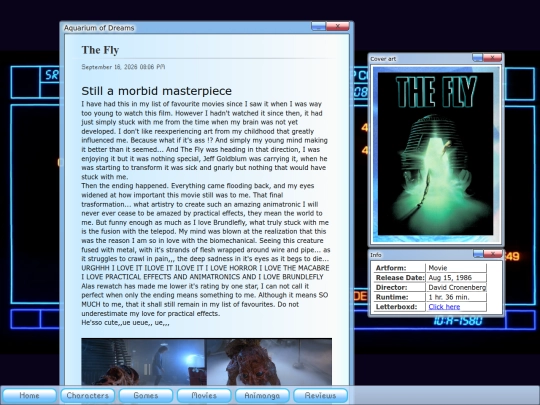Go to the Characters section
Viewport: 540px width, 405px height.
(87, 395)
